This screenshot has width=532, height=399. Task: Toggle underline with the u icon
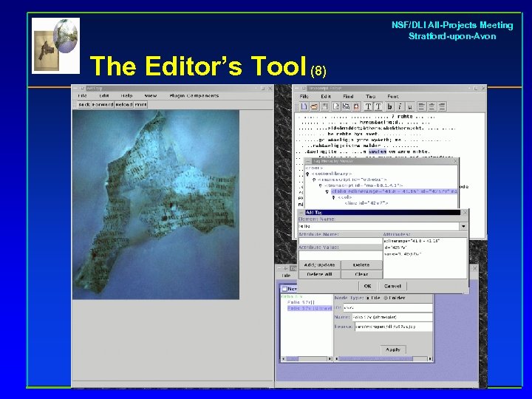pyautogui.click(x=410, y=107)
